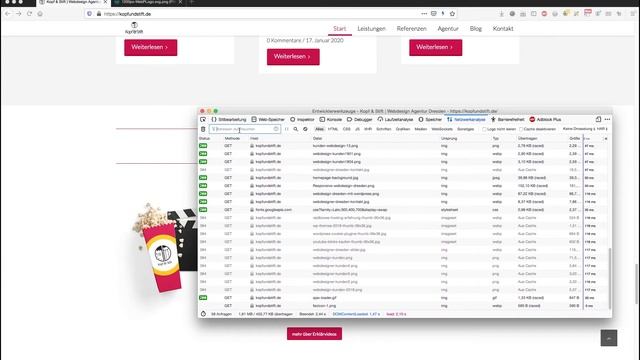The width and height of the screenshot is (640, 360).
Task: Open the Agentur navigation link
Action: point(448,29)
